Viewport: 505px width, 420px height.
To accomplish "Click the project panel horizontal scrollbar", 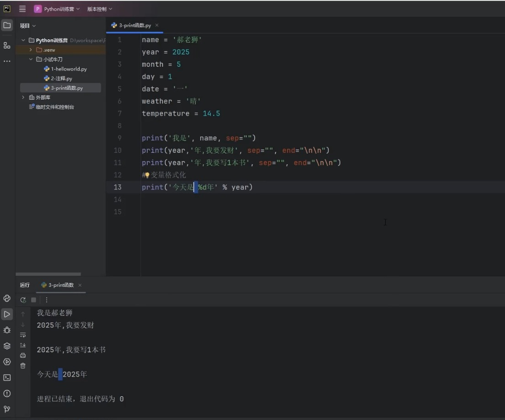I will pyautogui.click(x=48, y=274).
